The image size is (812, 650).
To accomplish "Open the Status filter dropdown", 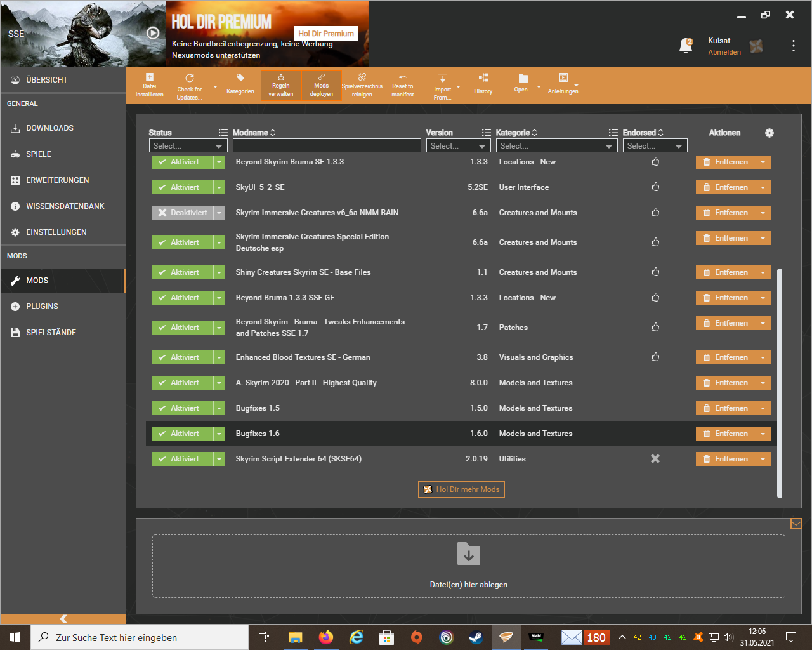I will coord(188,146).
